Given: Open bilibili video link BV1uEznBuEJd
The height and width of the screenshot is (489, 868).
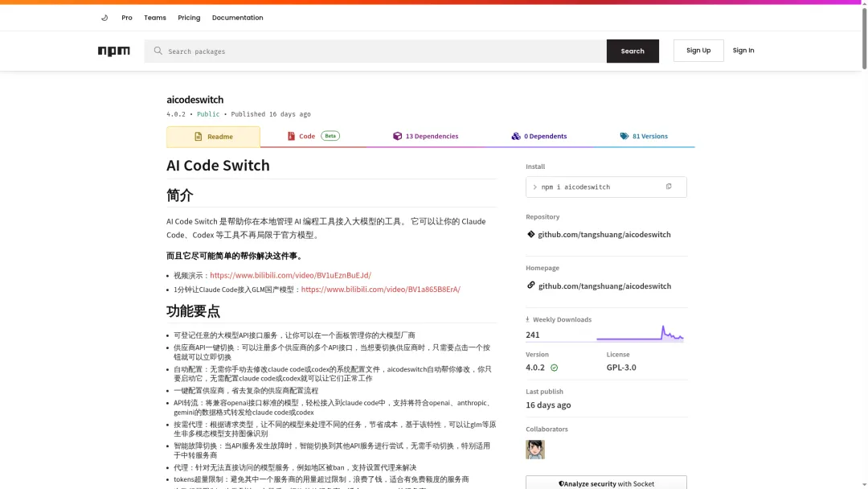Looking at the screenshot, I should (x=290, y=275).
